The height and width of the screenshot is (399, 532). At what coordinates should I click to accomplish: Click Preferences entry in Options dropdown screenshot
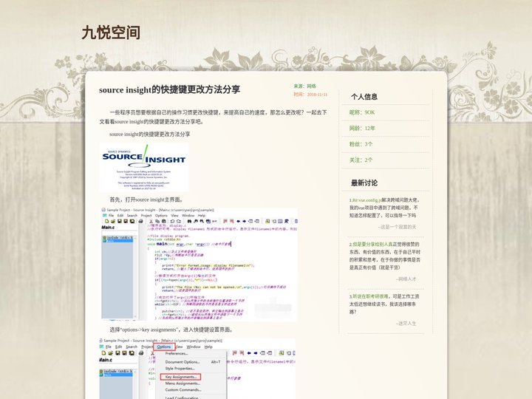click(x=176, y=353)
